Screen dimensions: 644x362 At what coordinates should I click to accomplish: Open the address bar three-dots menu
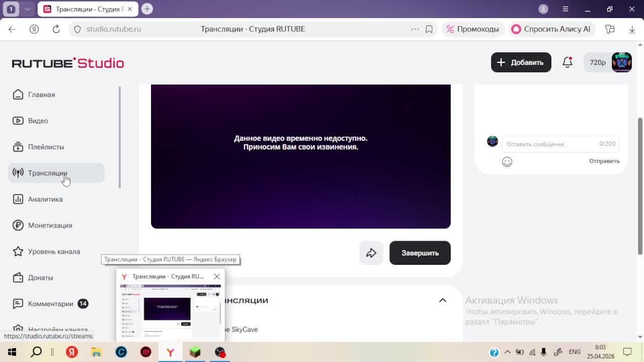pyautogui.click(x=415, y=29)
